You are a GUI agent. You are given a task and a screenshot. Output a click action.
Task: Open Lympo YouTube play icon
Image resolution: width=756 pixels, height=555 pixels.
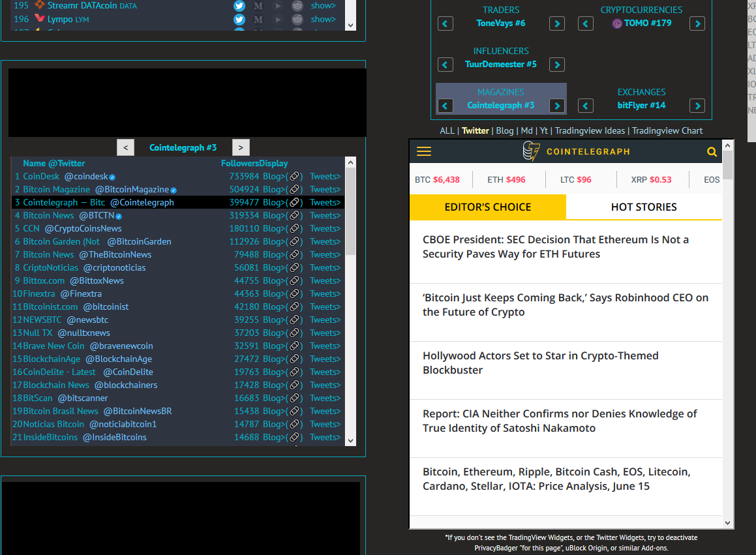coord(278,20)
